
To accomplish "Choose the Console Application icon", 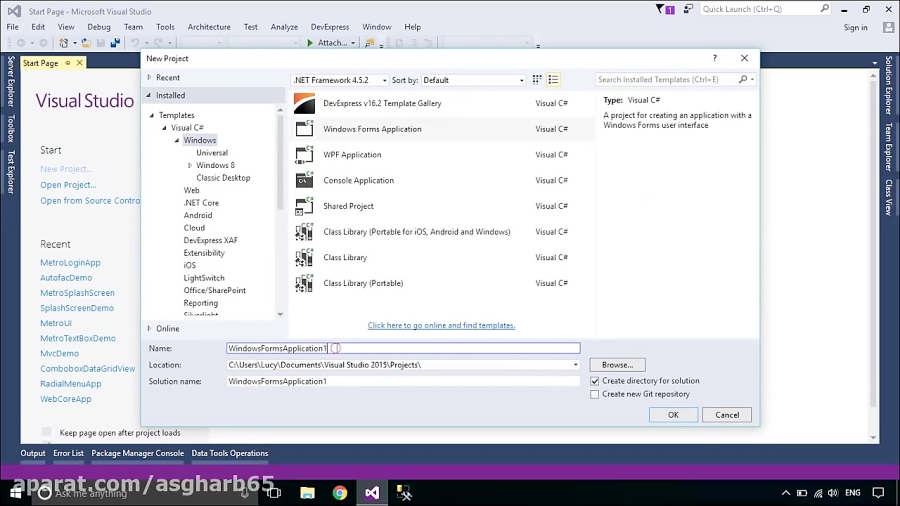I will click(305, 181).
